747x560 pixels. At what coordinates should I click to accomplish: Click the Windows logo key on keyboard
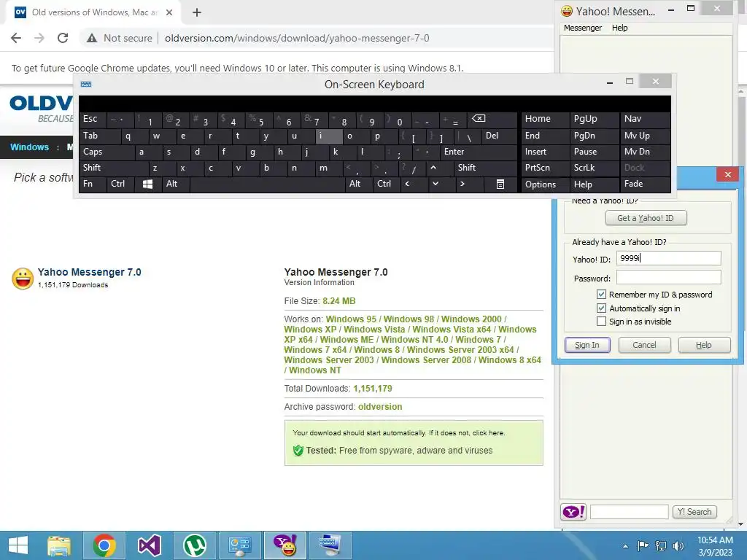[x=147, y=184]
